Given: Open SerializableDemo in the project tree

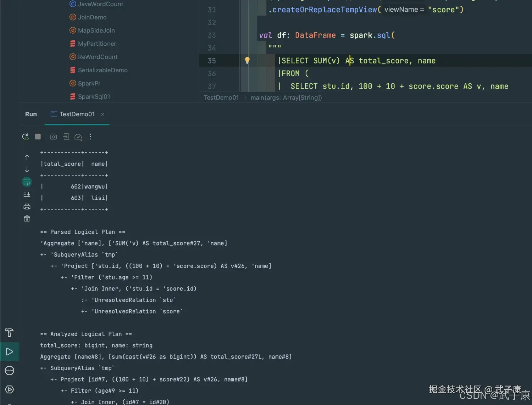Looking at the screenshot, I should click(x=99, y=70).
